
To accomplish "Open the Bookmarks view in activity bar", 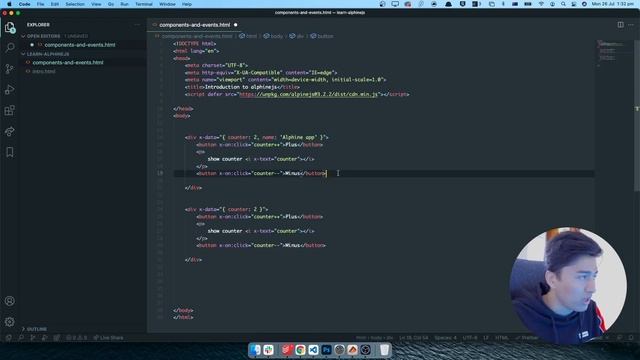I will point(10,152).
